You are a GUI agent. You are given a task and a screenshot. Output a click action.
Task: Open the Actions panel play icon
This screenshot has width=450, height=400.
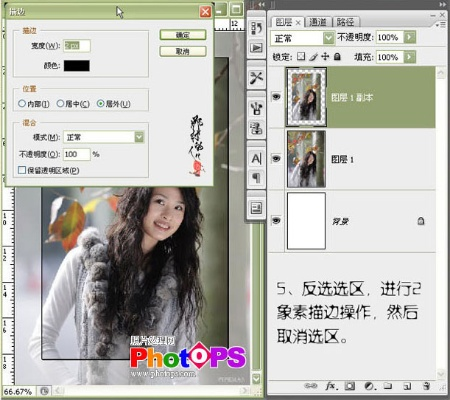tap(256, 48)
